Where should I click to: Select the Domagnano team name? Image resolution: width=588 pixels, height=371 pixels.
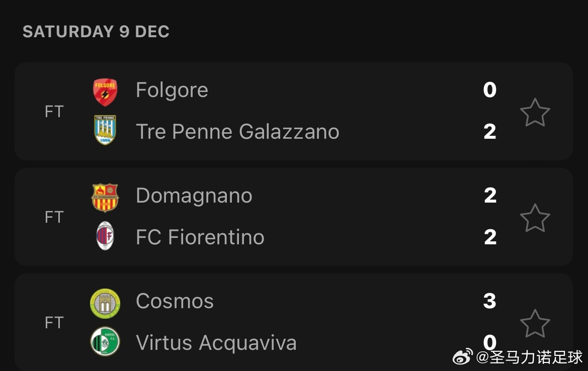pyautogui.click(x=194, y=196)
